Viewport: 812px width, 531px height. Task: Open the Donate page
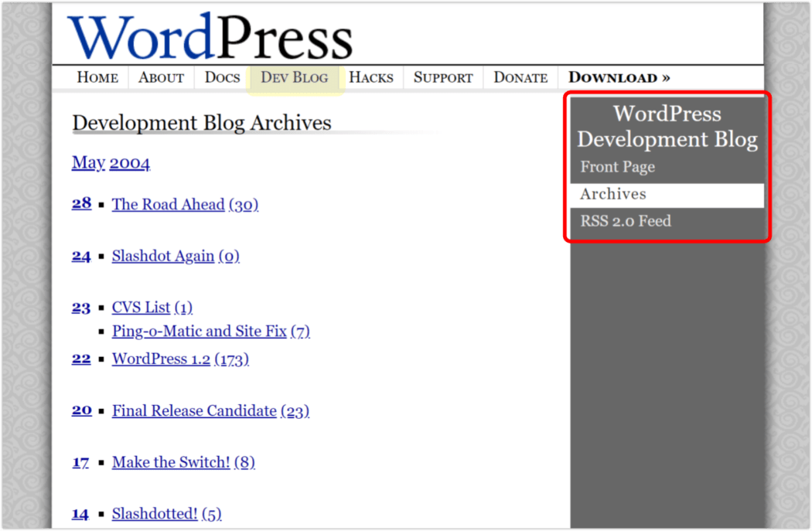520,77
